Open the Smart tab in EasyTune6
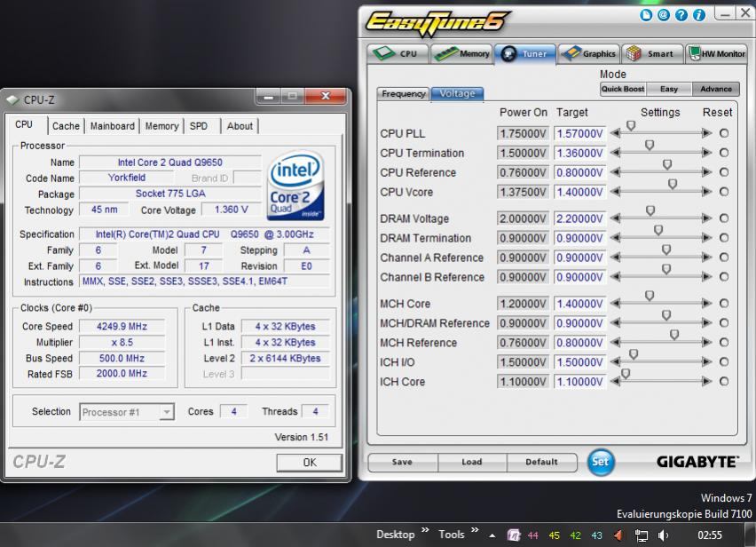Image resolution: width=756 pixels, height=547 pixels. 652,53
